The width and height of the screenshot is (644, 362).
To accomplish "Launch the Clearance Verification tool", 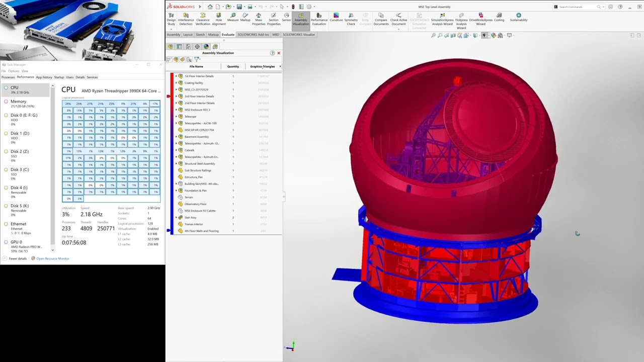I will 203,19.
